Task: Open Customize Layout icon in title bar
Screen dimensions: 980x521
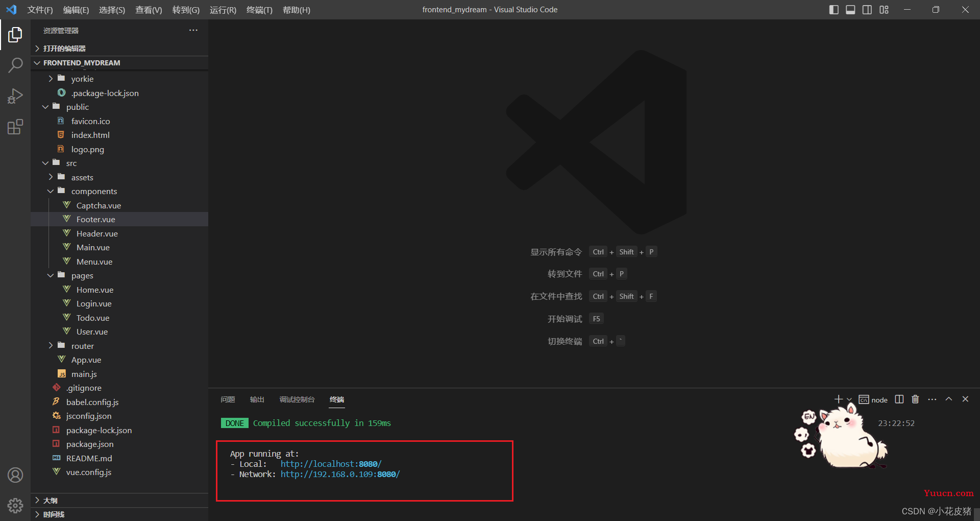Action: pos(884,10)
